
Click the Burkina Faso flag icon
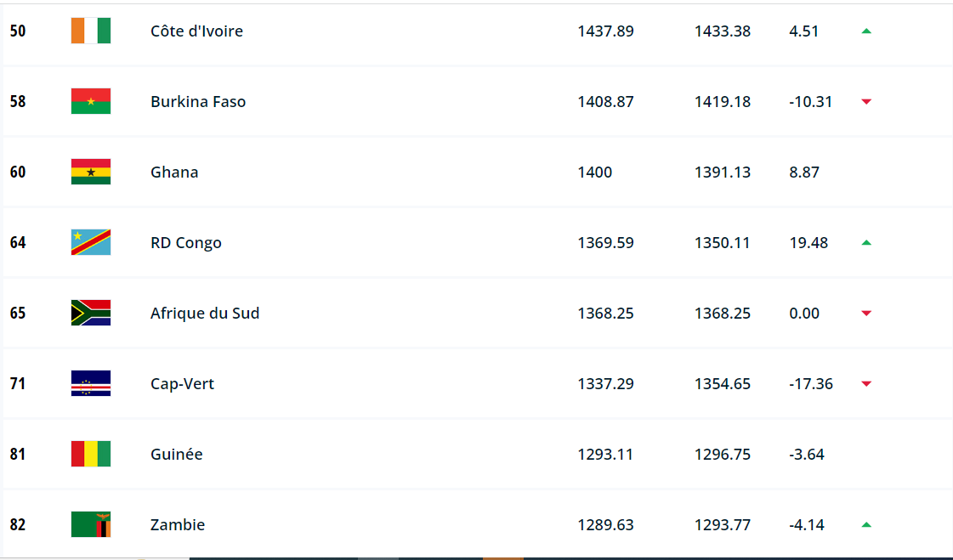click(x=91, y=101)
